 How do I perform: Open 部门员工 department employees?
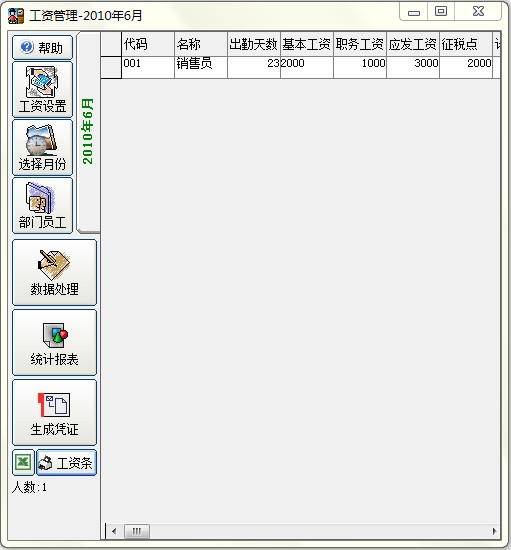[x=42, y=206]
